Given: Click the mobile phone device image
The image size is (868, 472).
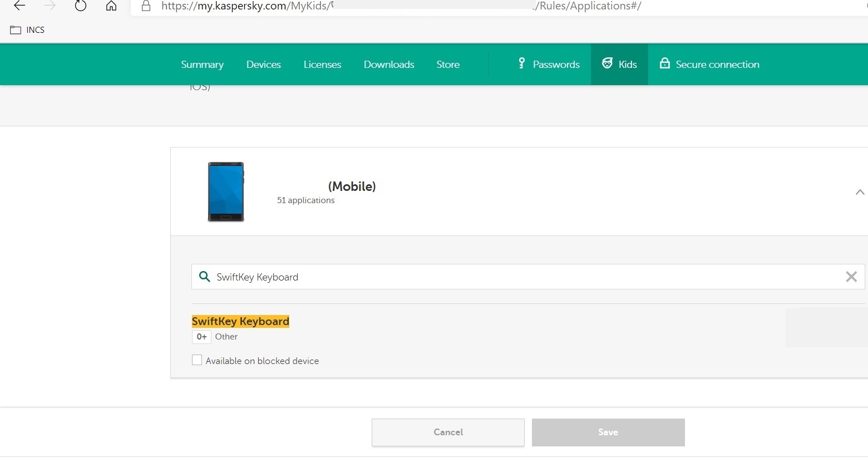Looking at the screenshot, I should pos(226,192).
